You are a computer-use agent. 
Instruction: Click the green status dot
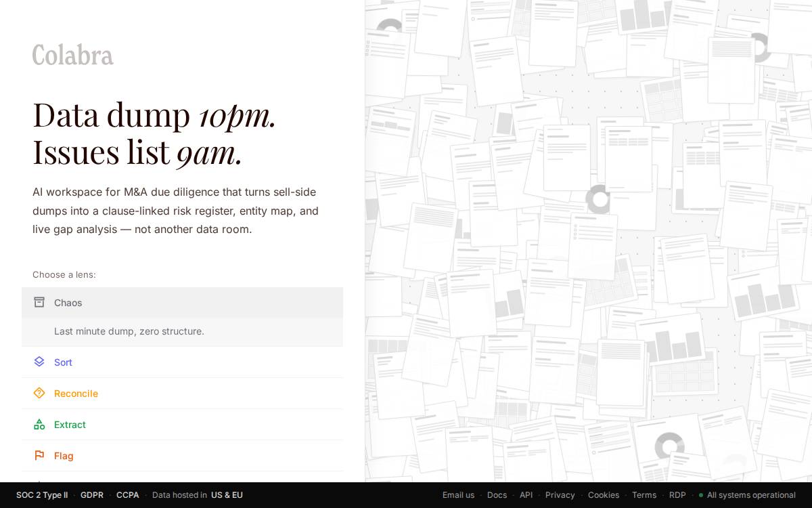tap(701, 495)
